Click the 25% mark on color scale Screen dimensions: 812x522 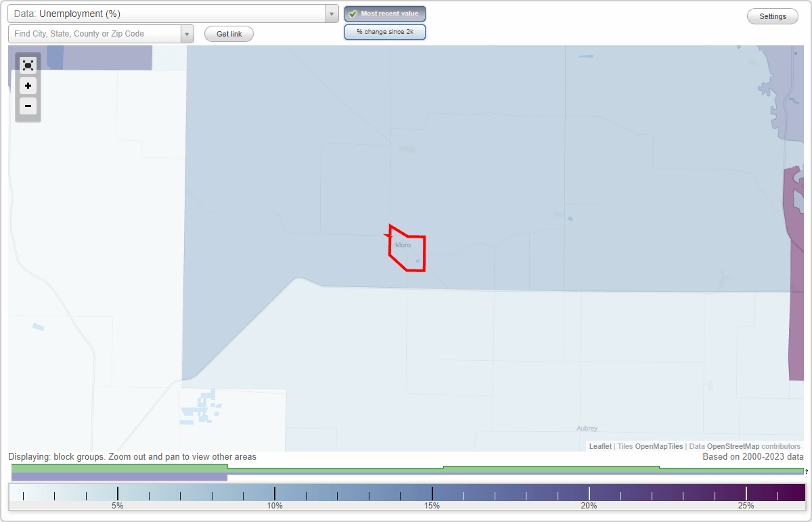[746, 506]
